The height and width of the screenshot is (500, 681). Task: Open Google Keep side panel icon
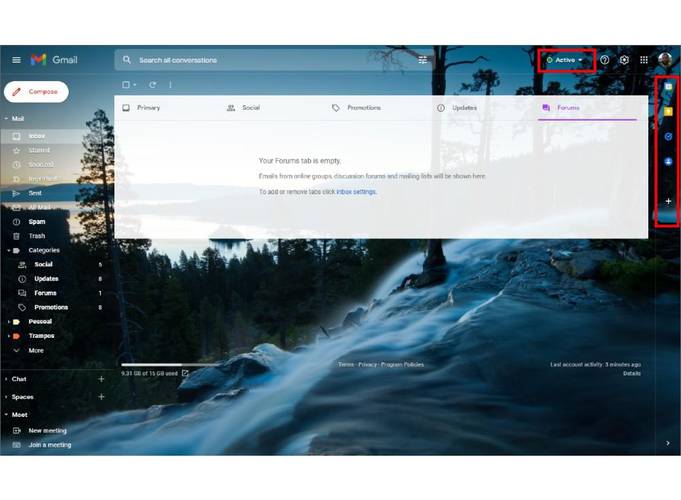[x=668, y=112]
